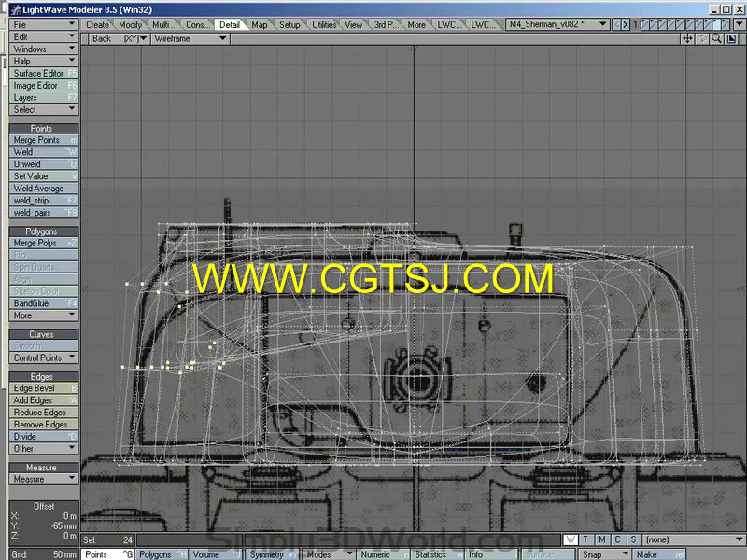Open the Edit menu dropdown

[x=44, y=36]
